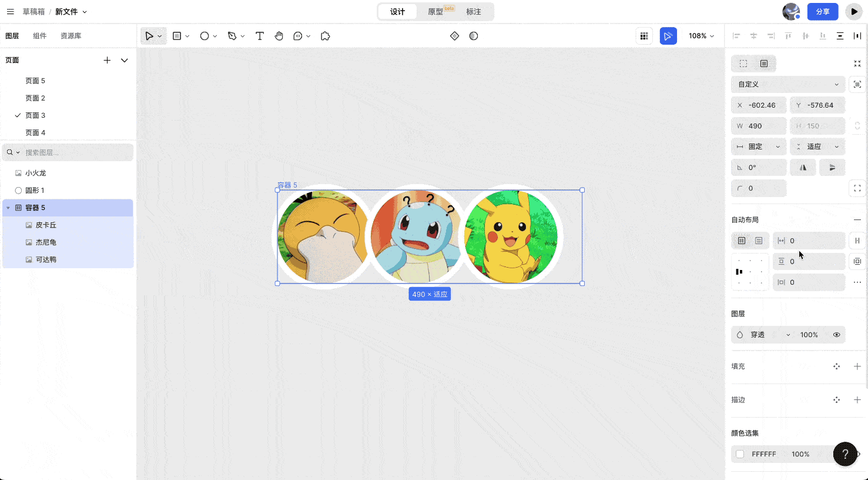Flip horizontally using mirror icon
Screen dimensions: 868x480
click(x=803, y=168)
